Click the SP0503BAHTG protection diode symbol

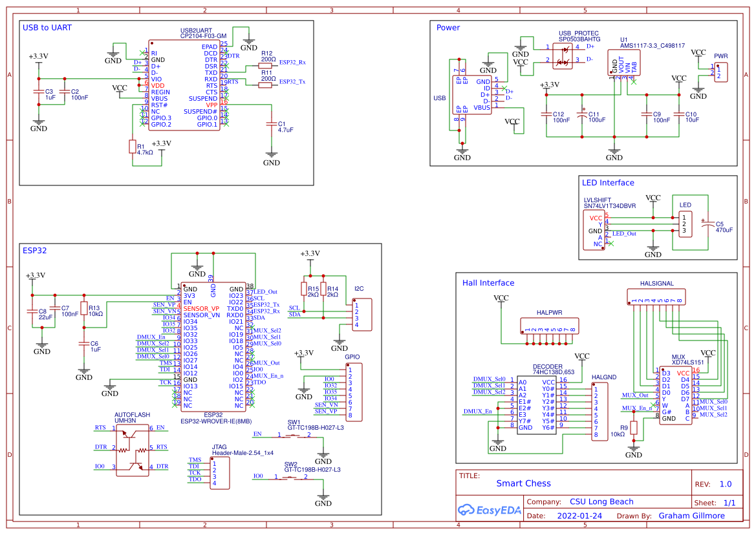tap(562, 55)
